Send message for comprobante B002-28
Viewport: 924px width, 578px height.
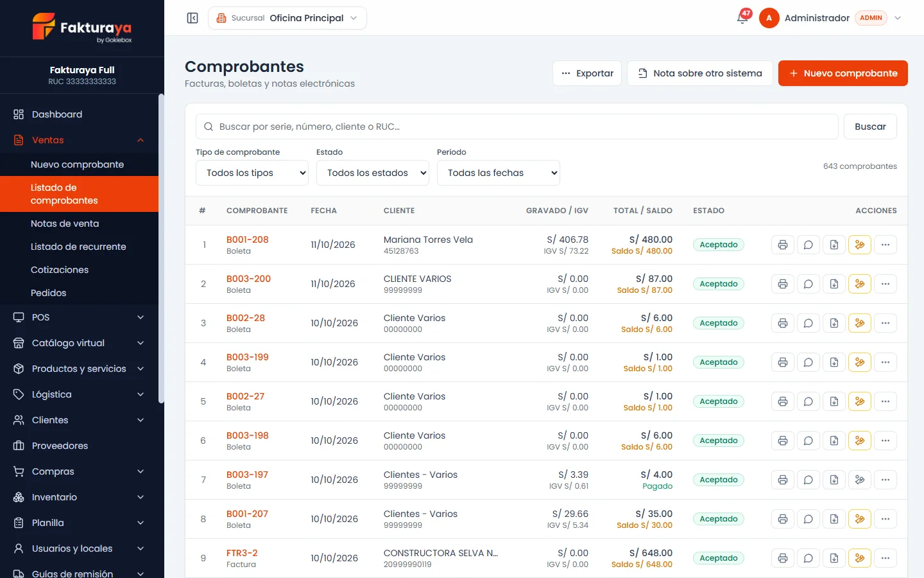(809, 323)
